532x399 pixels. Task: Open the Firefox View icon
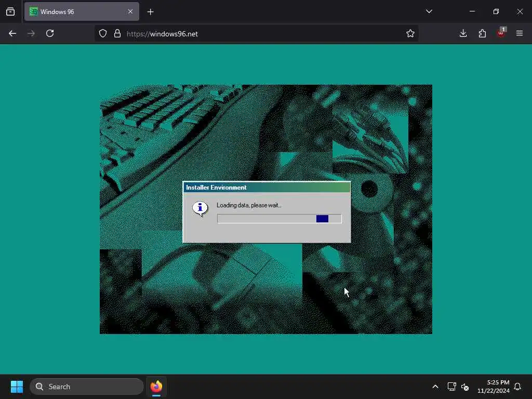point(10,11)
